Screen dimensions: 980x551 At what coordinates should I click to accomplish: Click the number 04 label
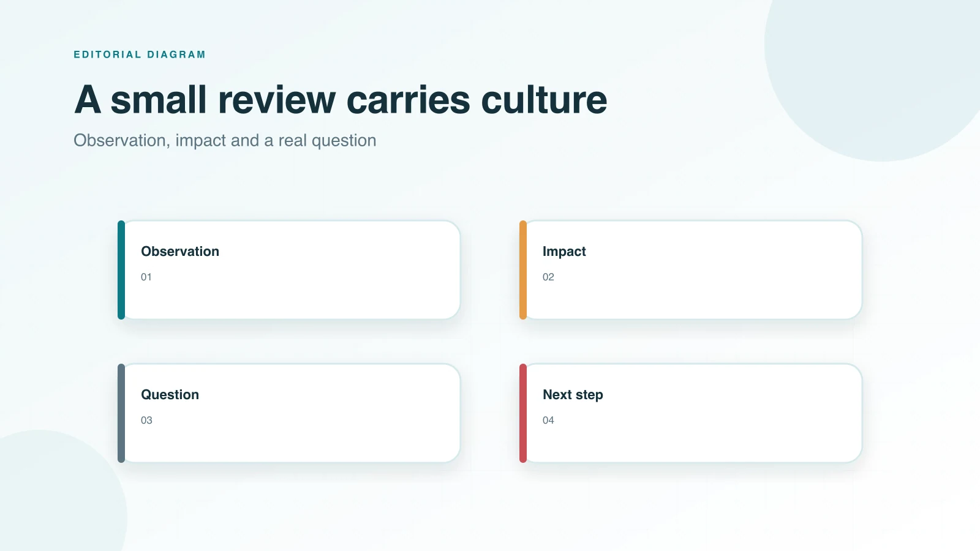[x=548, y=421]
